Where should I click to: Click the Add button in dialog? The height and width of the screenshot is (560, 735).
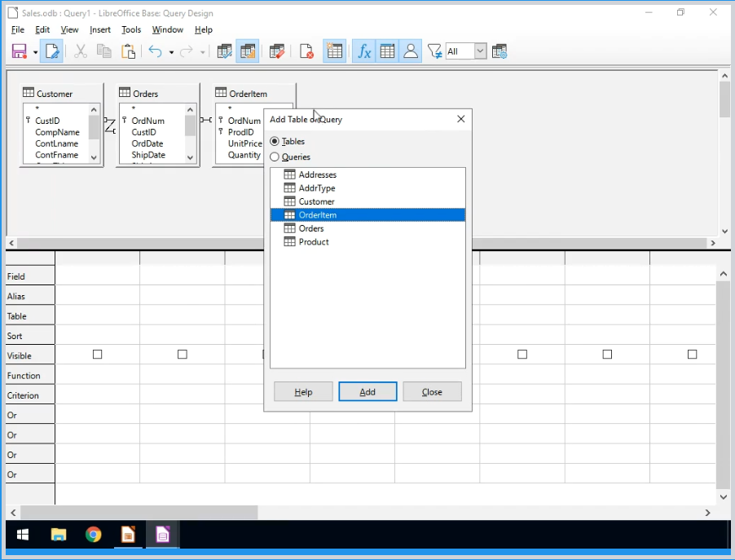pyautogui.click(x=367, y=391)
